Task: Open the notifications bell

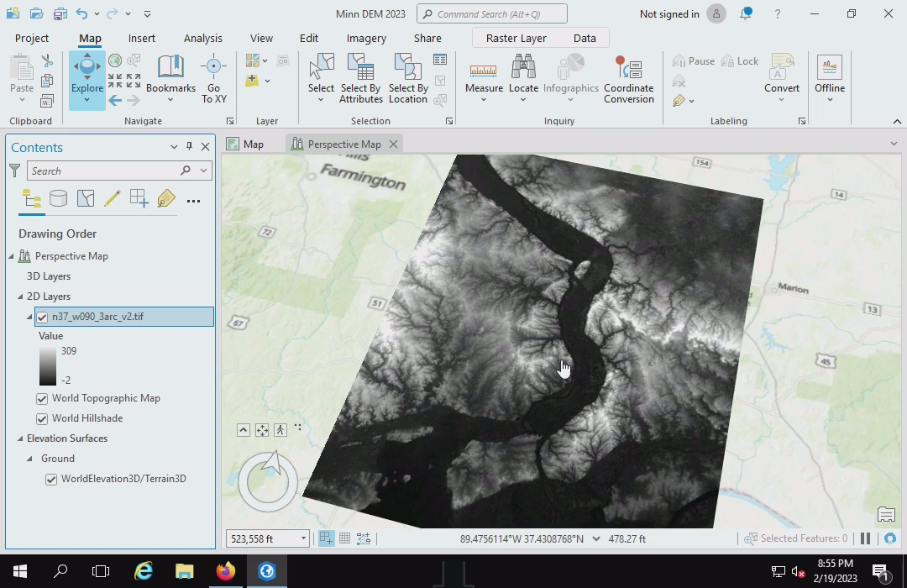Action: tap(745, 14)
